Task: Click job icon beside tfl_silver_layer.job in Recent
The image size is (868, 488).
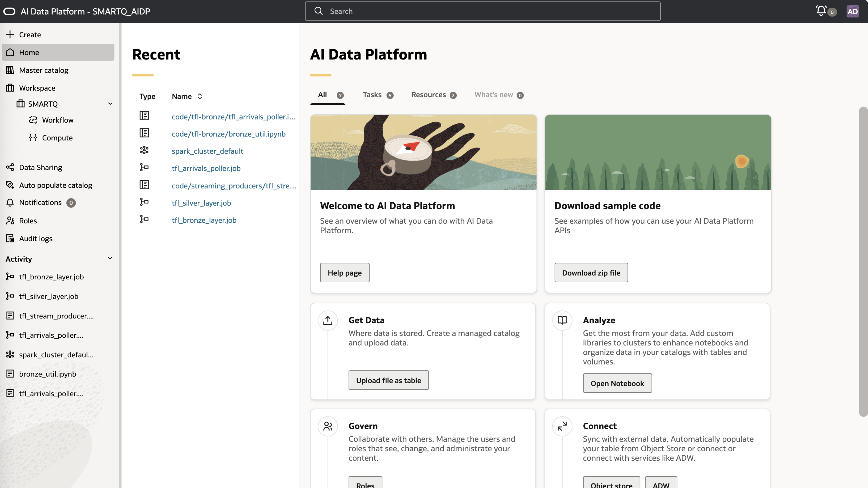Action: tap(144, 202)
